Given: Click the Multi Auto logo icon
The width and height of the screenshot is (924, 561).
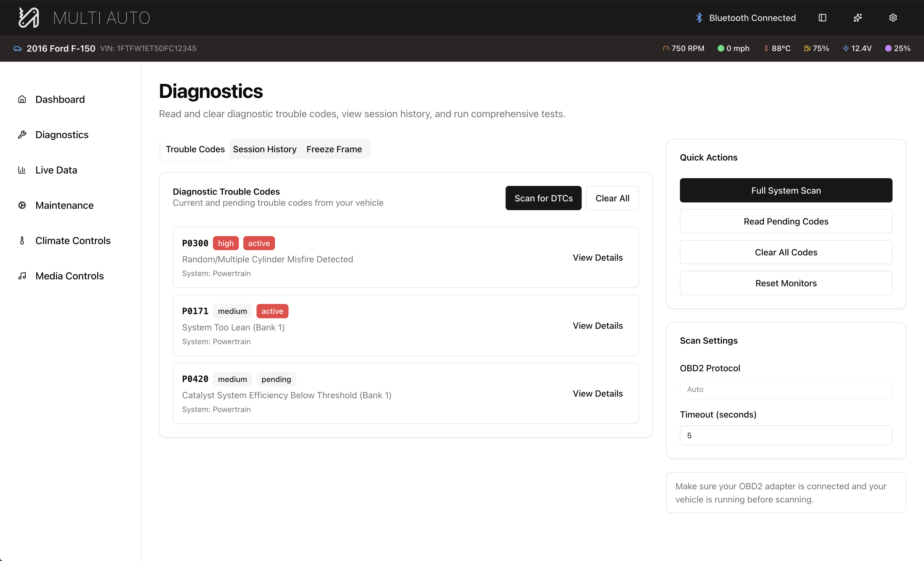Looking at the screenshot, I should point(28,18).
